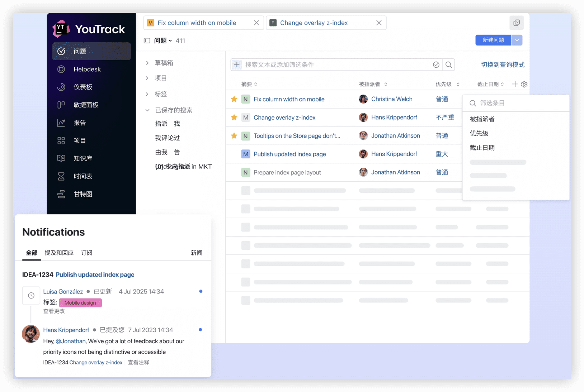Open the dropdown arrow beside 新建问题 button
This screenshot has height=392, width=584.
[x=517, y=40]
